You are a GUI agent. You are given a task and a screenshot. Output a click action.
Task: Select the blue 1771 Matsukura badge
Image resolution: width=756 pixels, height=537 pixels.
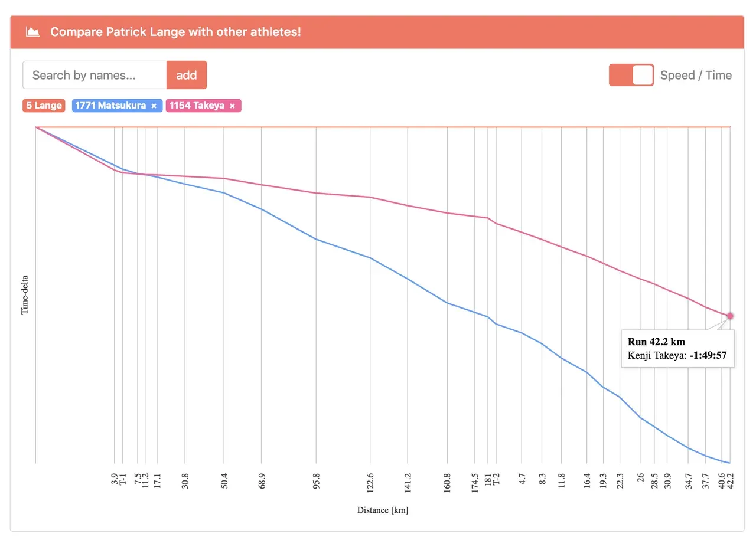(x=112, y=106)
